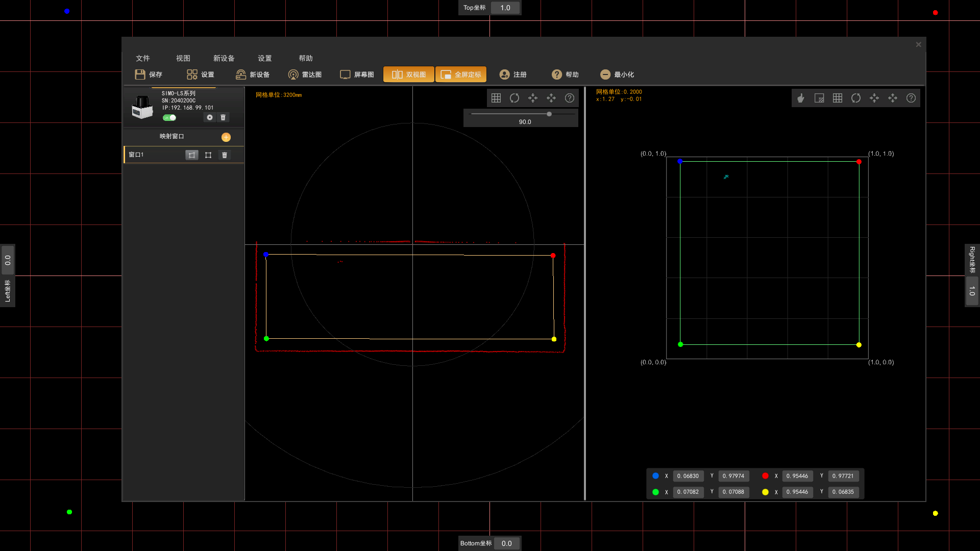Select the rectangle shape icon for 窗口1

click(x=208, y=155)
